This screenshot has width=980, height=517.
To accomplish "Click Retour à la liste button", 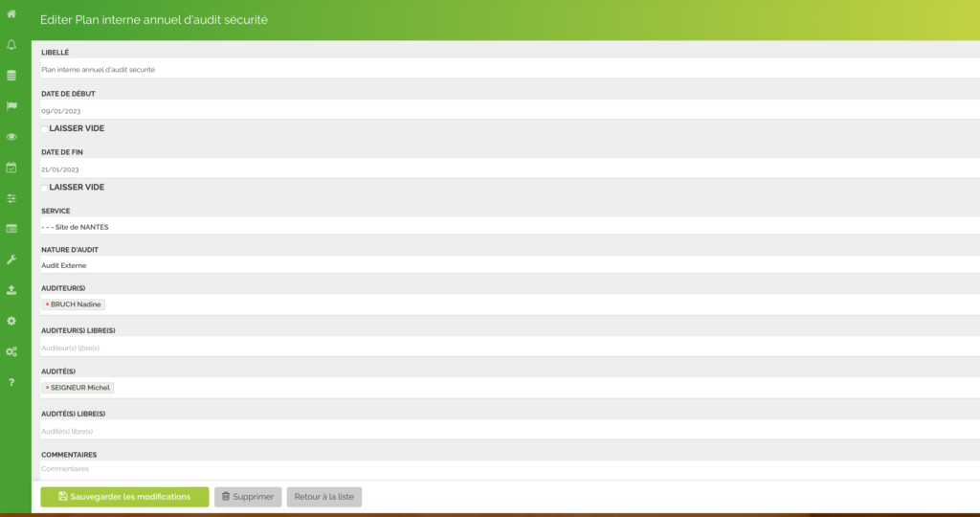I will click(324, 497).
